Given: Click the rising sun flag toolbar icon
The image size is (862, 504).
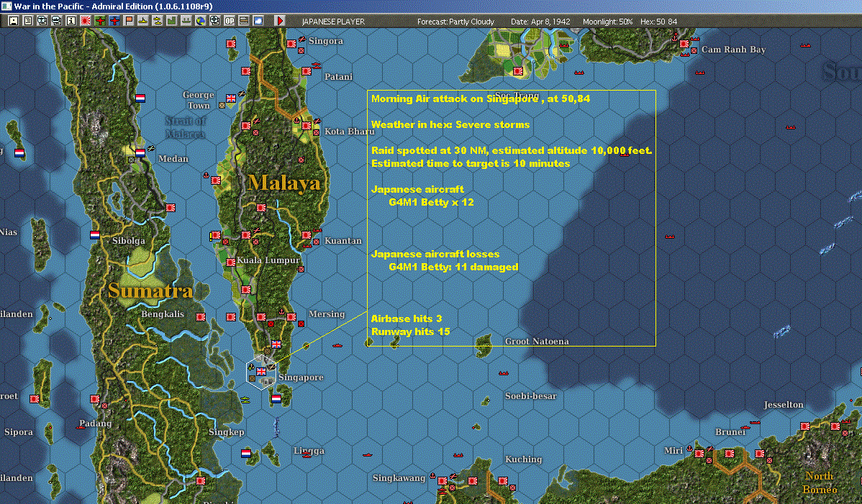Looking at the screenshot, I should point(85,21).
